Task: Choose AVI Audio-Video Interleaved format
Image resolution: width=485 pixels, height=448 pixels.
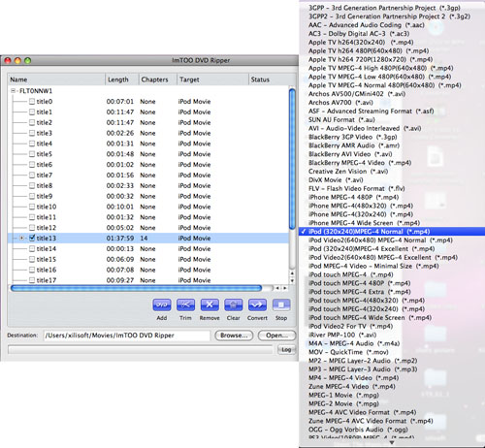Action: 365,128
